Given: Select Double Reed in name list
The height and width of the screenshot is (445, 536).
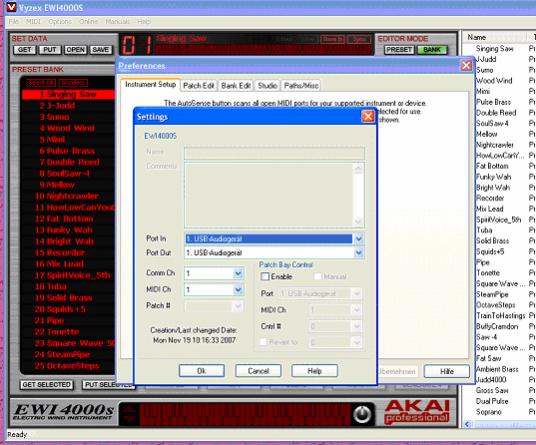Looking at the screenshot, I should [x=496, y=112].
